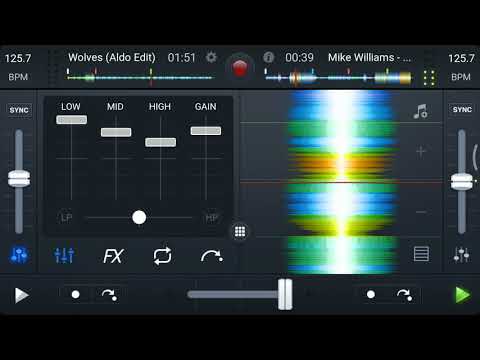This screenshot has width=480, height=360.
Task: Click the left deck volume fader handle
Action: pos(19,178)
